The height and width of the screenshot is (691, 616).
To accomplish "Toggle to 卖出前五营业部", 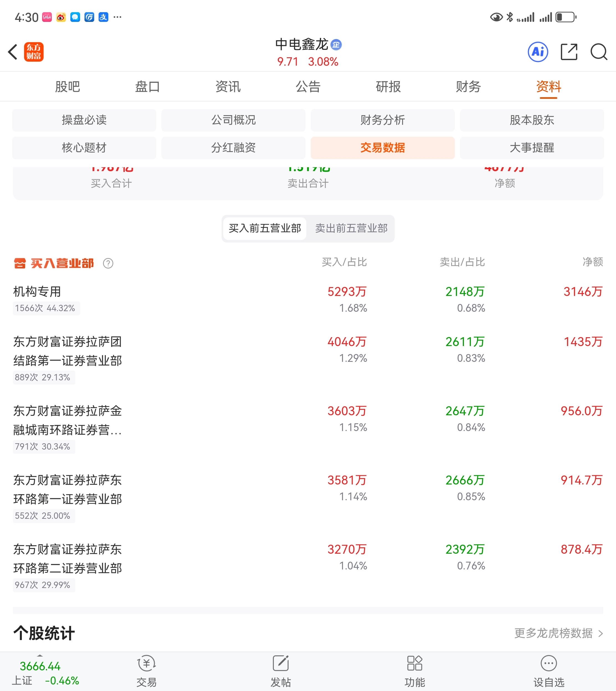I will click(x=351, y=228).
